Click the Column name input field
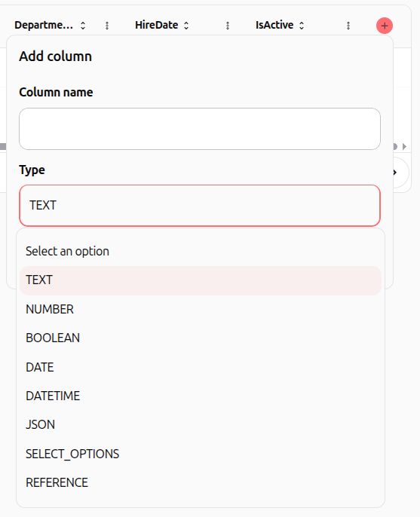420x517 pixels. click(200, 129)
